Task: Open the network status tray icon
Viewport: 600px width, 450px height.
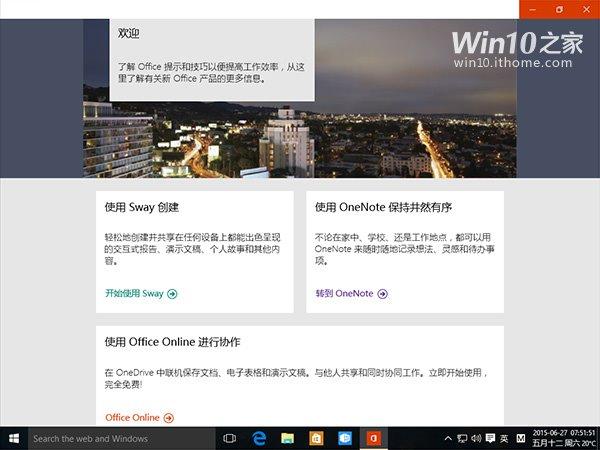Action: pyautogui.click(x=462, y=439)
